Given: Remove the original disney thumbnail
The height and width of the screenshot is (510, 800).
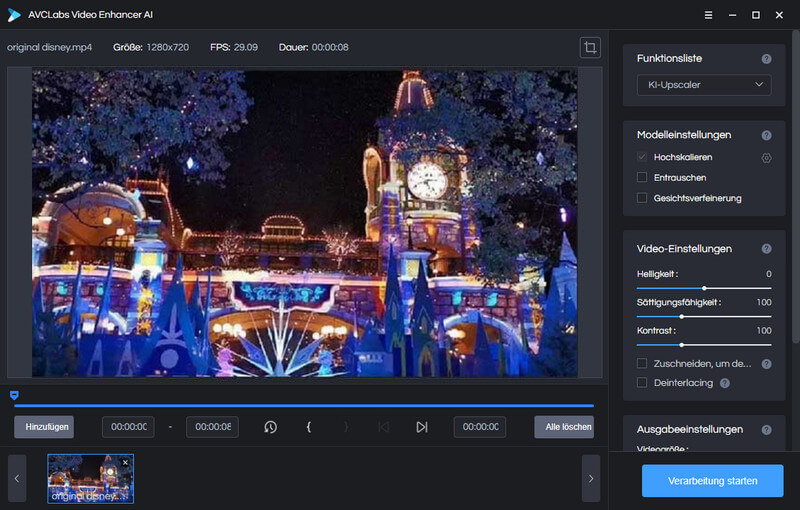Looking at the screenshot, I should coord(126,463).
